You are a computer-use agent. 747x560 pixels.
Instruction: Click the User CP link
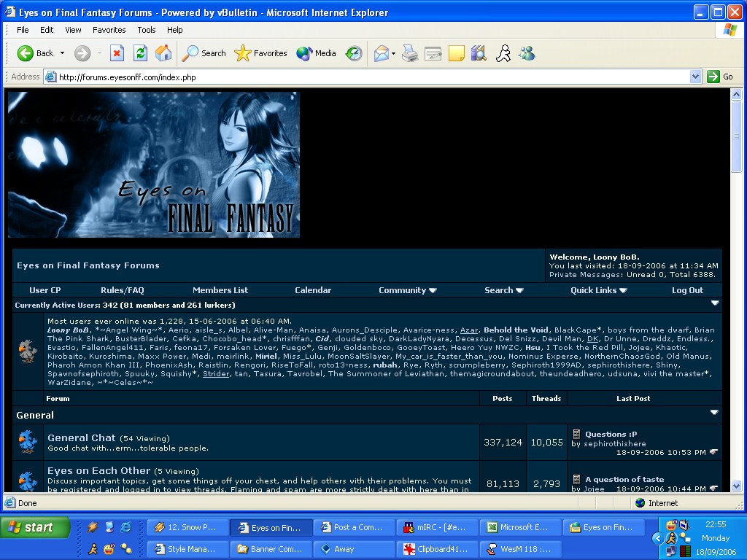[44, 290]
